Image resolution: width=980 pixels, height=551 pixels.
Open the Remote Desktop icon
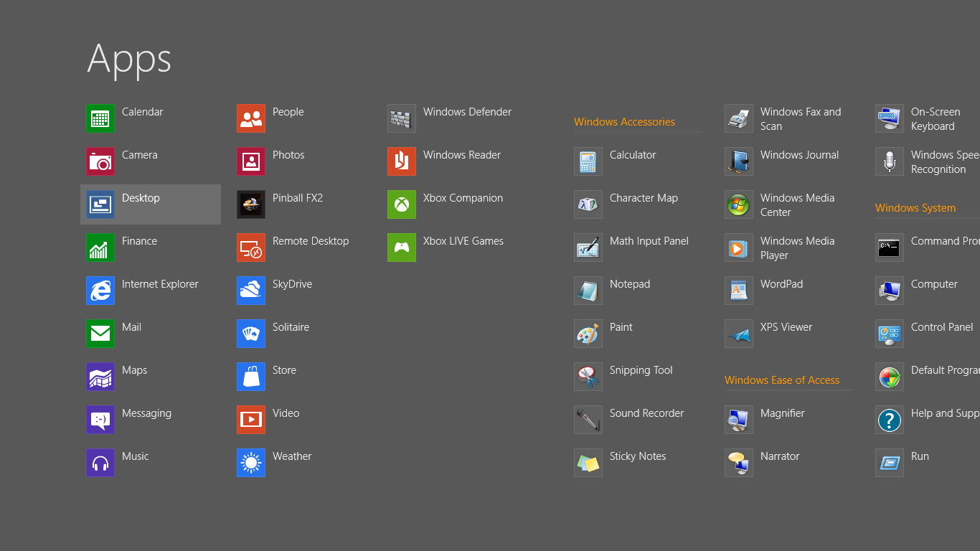251,248
